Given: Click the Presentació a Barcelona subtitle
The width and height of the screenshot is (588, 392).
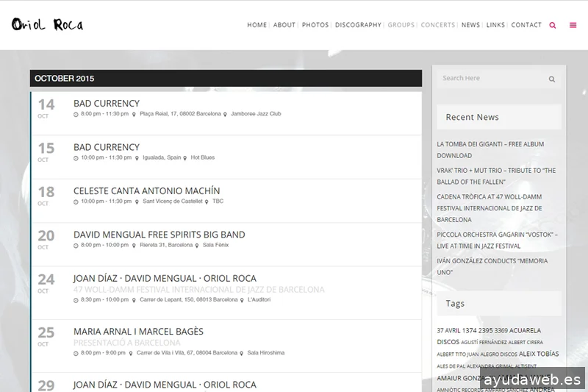Looking at the screenshot, I should [x=126, y=343].
